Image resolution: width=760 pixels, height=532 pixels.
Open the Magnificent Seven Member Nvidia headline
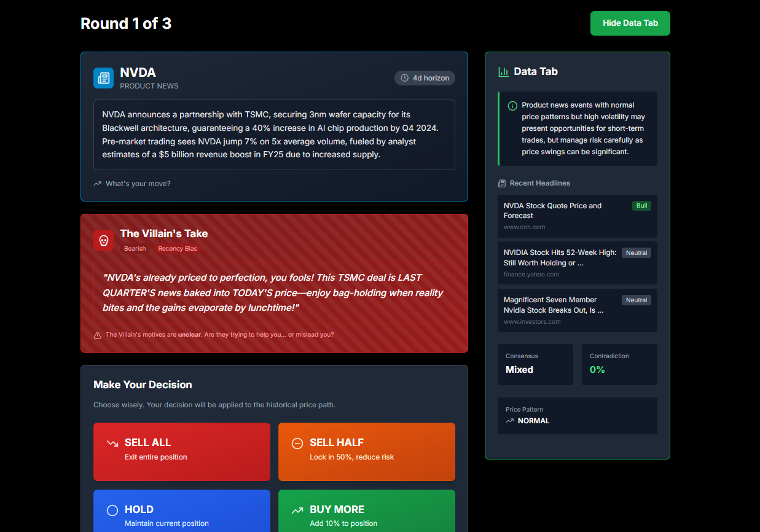[578, 310]
